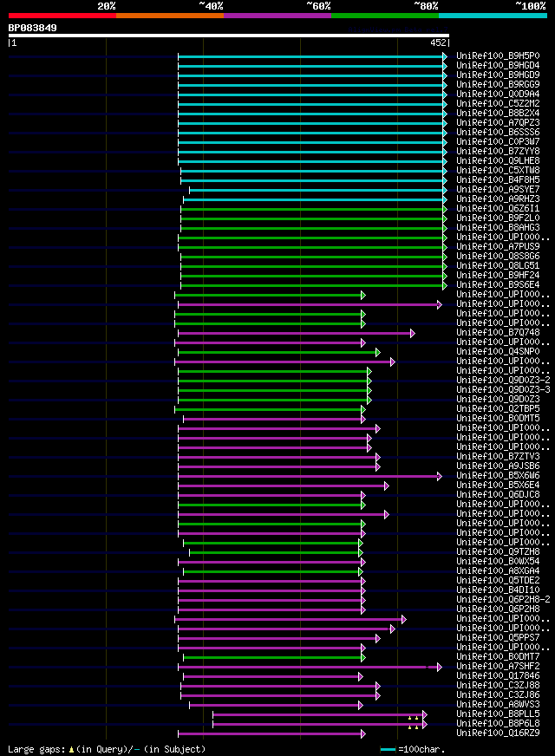Click the purple alignment bar for UniRef100_A7SHF2
This screenshot has width=555, height=756.
point(310,668)
